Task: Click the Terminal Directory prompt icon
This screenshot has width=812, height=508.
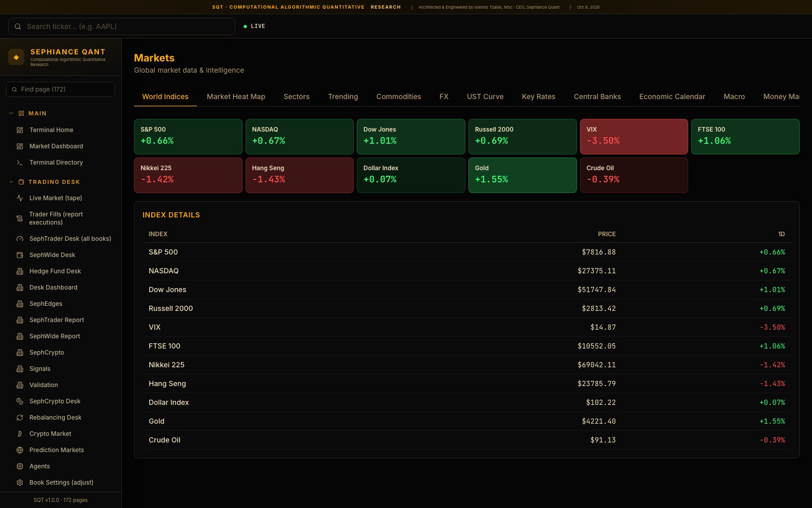Action: coord(20,163)
